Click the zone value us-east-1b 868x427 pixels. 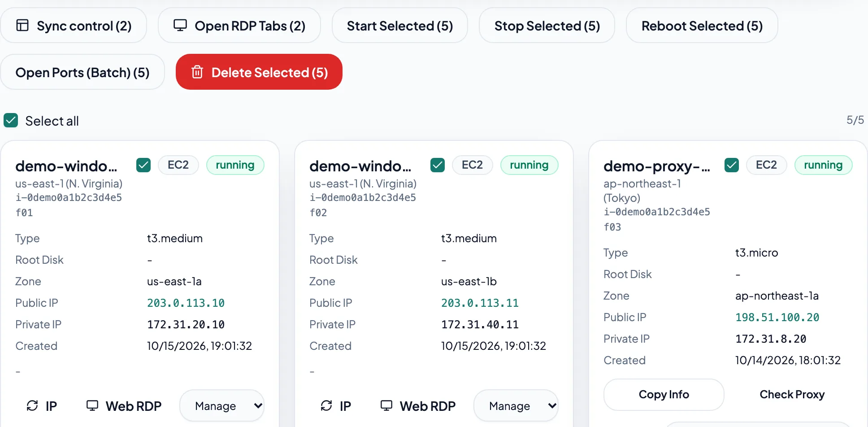[469, 281]
